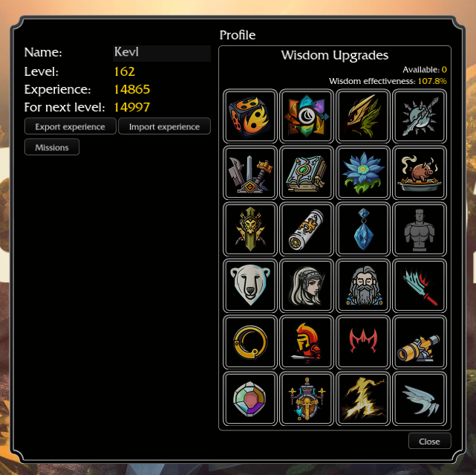476x475 pixels.
Task: Select the golden ring upgrade icon
Action: tap(250, 342)
